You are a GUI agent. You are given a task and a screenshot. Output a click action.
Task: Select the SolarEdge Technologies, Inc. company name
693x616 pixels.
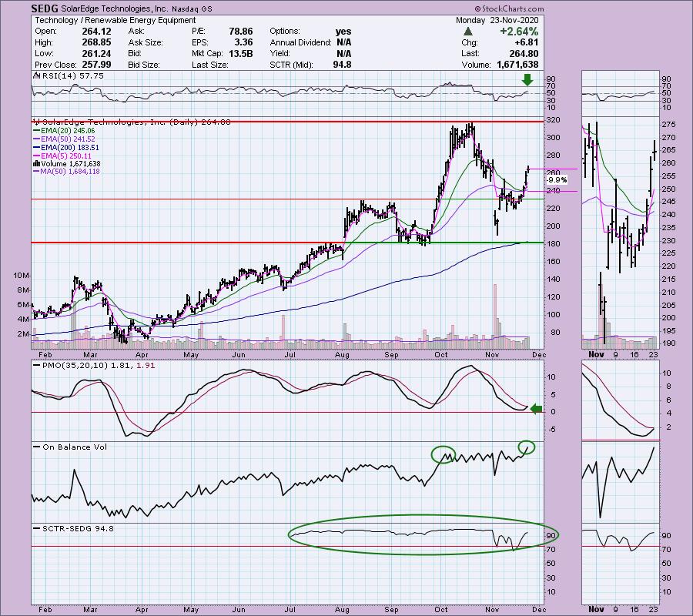[x=114, y=8]
